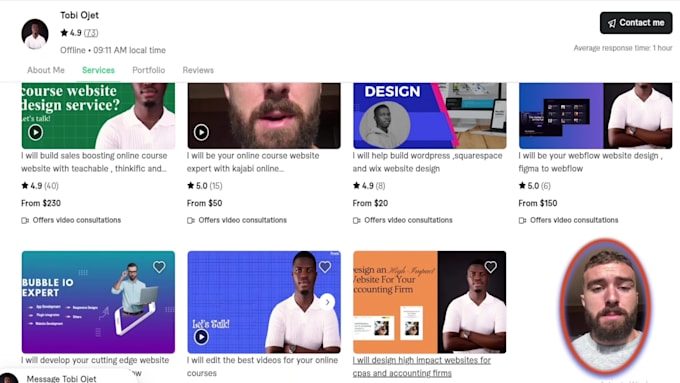Image resolution: width=680 pixels, height=383 pixels.
Task: Click Tobi Ojet profile avatar at top
Action: click(35, 34)
